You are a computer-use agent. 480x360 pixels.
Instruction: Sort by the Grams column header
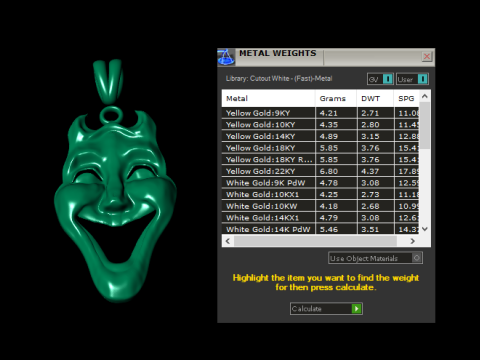pyautogui.click(x=336, y=98)
